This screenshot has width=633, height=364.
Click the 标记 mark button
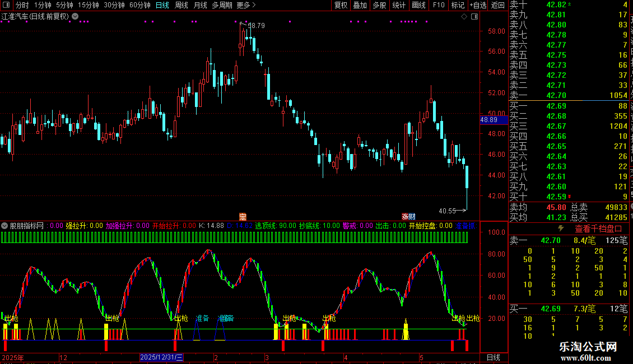458,5
